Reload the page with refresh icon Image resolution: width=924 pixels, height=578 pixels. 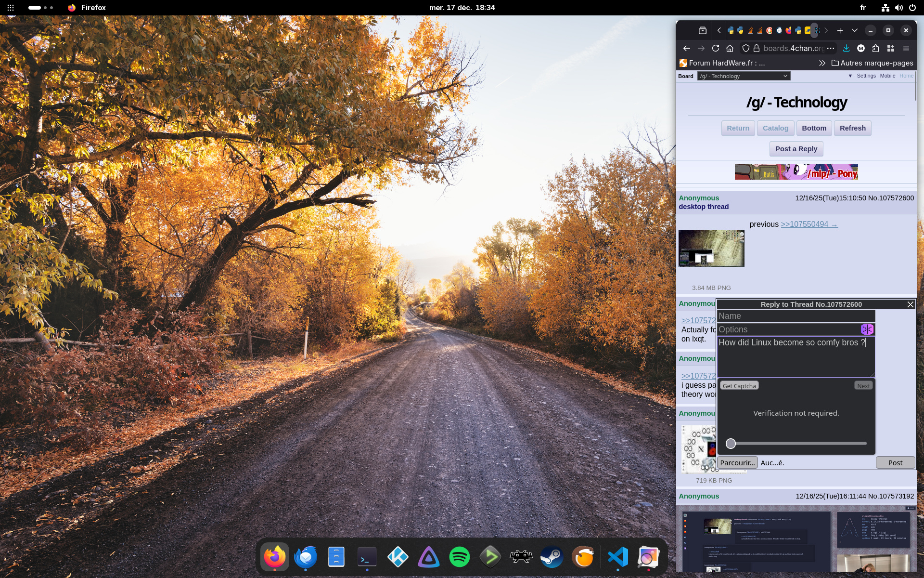(716, 48)
